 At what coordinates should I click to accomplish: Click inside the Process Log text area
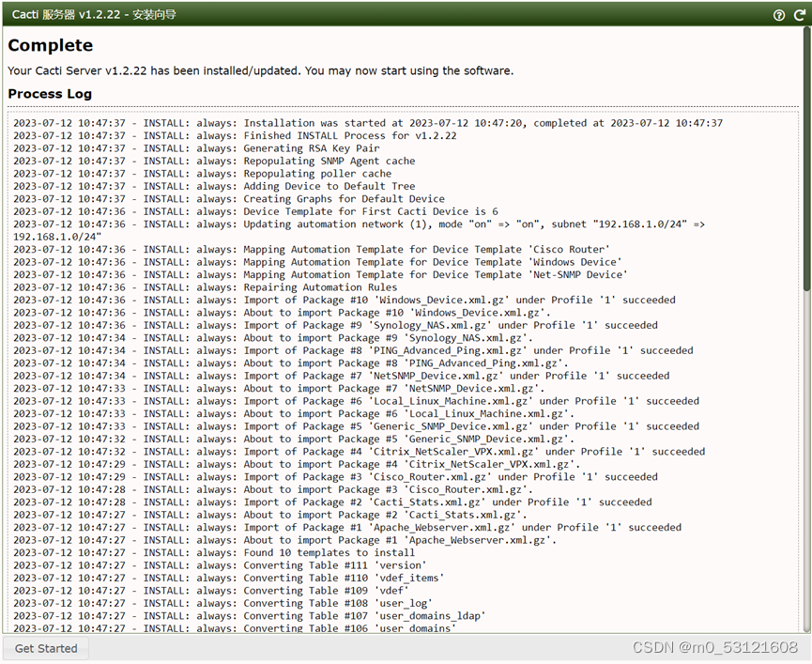(x=404, y=376)
